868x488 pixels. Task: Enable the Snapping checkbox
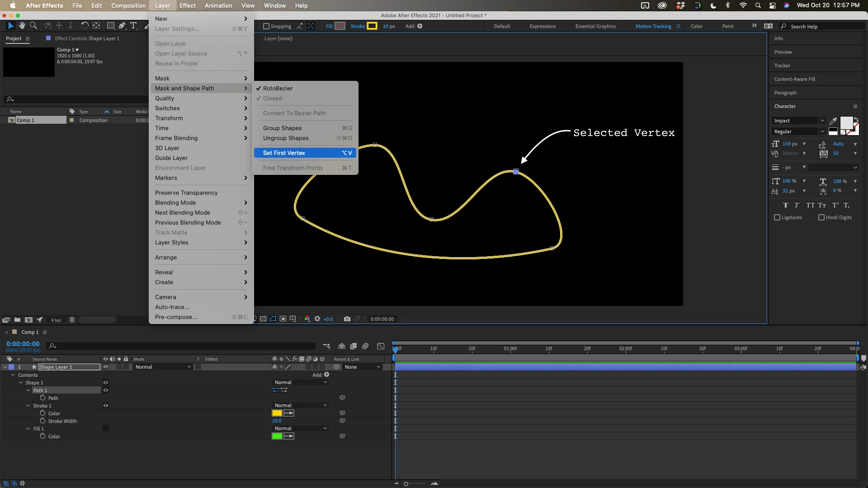(x=266, y=26)
